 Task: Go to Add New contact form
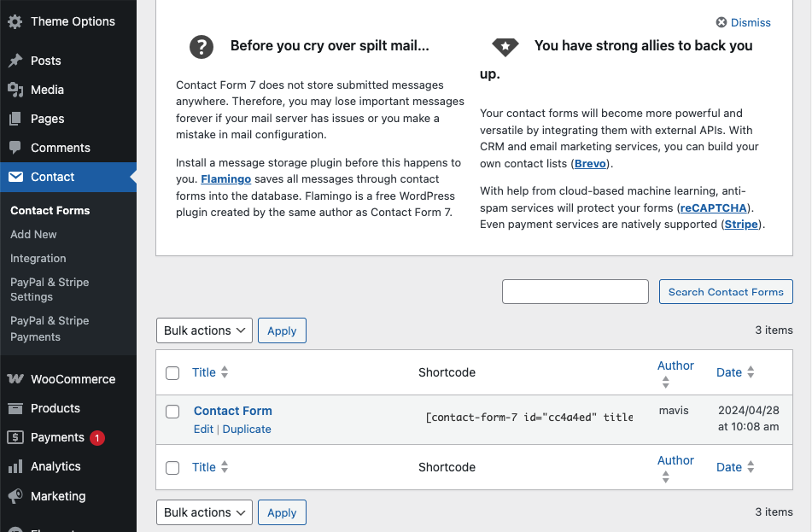[x=33, y=234]
